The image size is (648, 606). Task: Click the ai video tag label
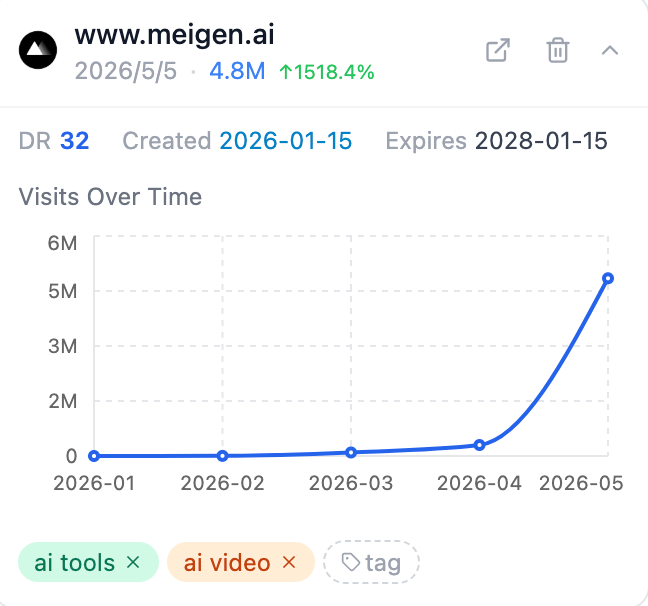point(227,563)
